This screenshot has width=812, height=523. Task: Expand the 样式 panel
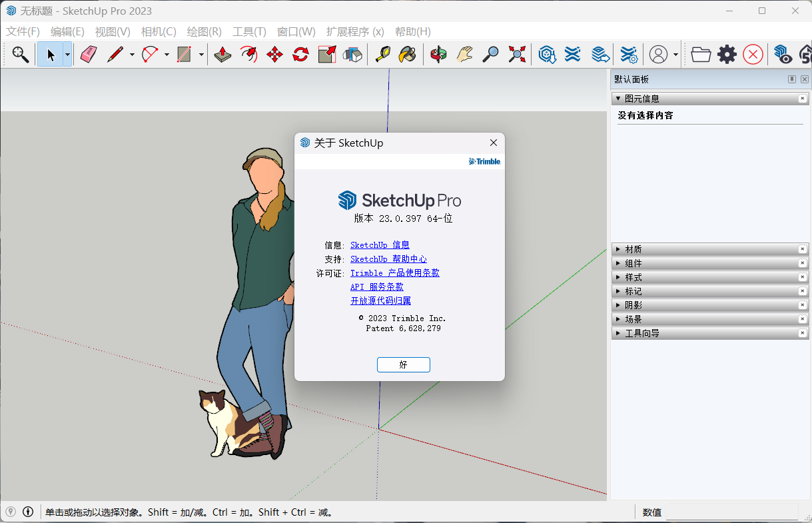[618, 277]
